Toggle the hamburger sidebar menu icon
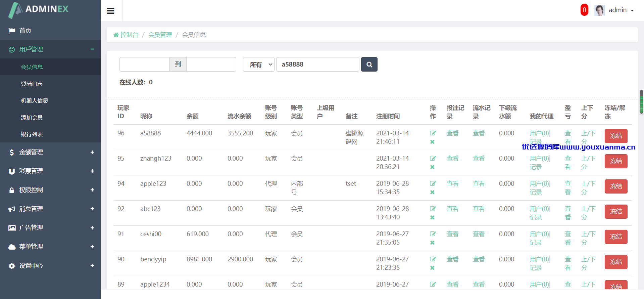The width and height of the screenshot is (644, 299). 111,11
